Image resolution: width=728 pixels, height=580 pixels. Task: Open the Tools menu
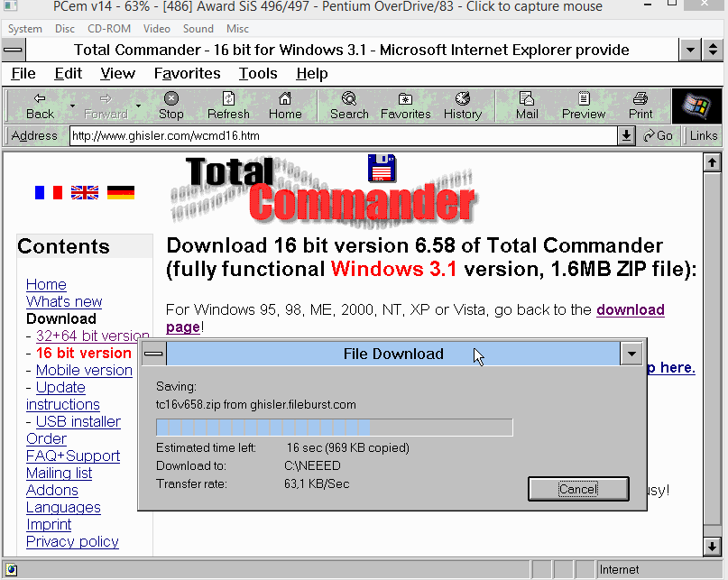tap(258, 73)
